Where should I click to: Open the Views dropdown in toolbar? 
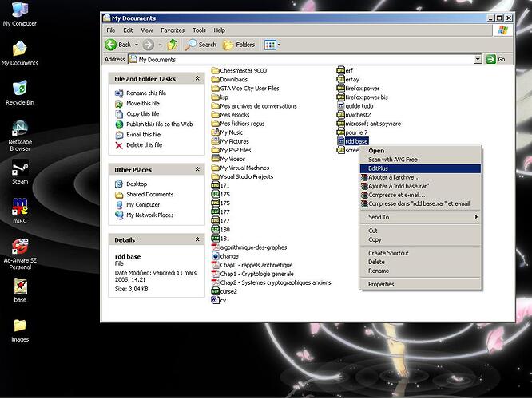[272, 45]
